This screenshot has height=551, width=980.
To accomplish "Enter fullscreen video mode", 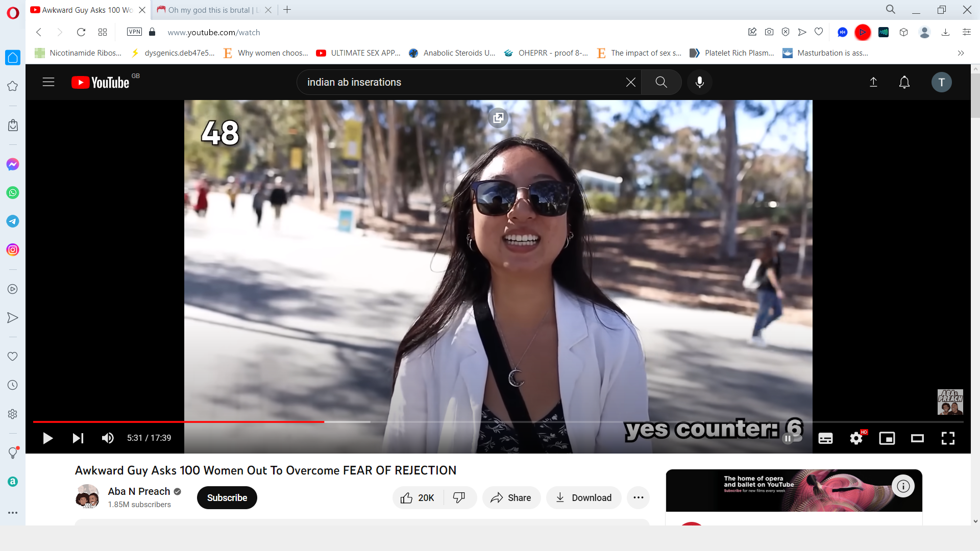I will click(948, 438).
